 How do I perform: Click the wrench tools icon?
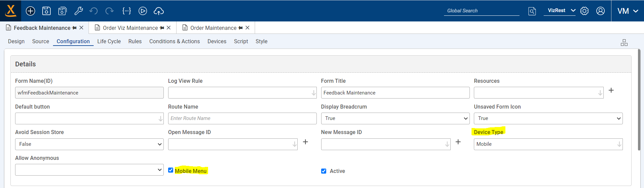pos(79,11)
